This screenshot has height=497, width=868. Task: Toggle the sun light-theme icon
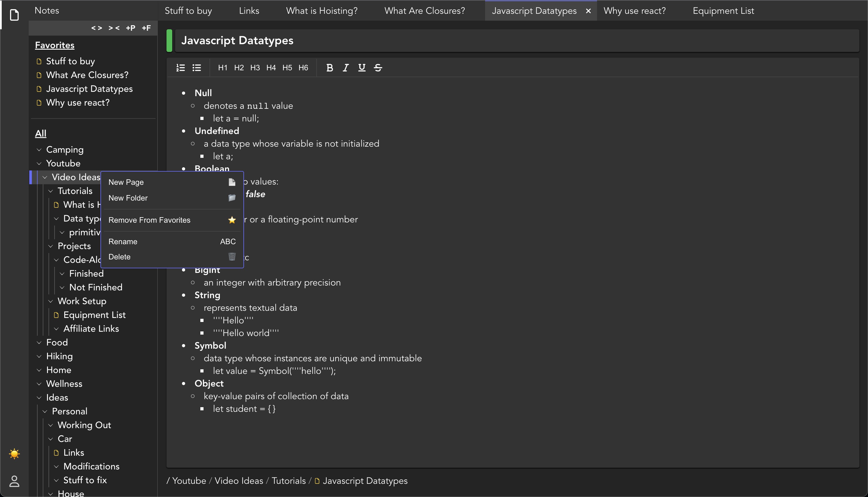[x=14, y=454]
